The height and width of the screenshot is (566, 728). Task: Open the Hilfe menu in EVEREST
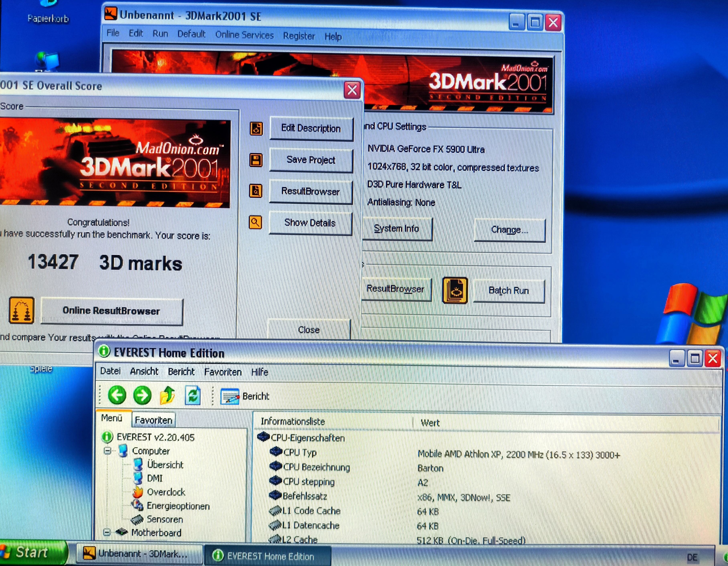pyautogui.click(x=259, y=372)
